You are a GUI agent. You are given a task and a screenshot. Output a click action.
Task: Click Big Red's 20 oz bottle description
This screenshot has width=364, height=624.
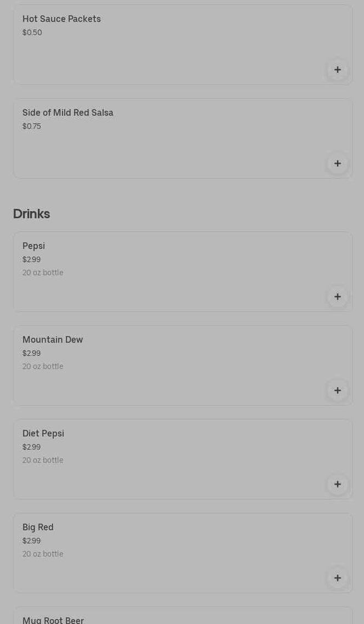click(43, 554)
